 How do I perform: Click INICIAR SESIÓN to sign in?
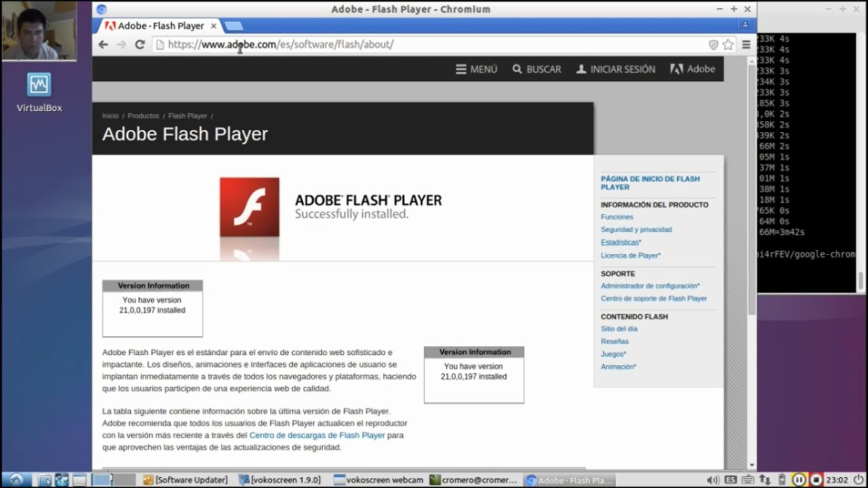click(x=616, y=69)
